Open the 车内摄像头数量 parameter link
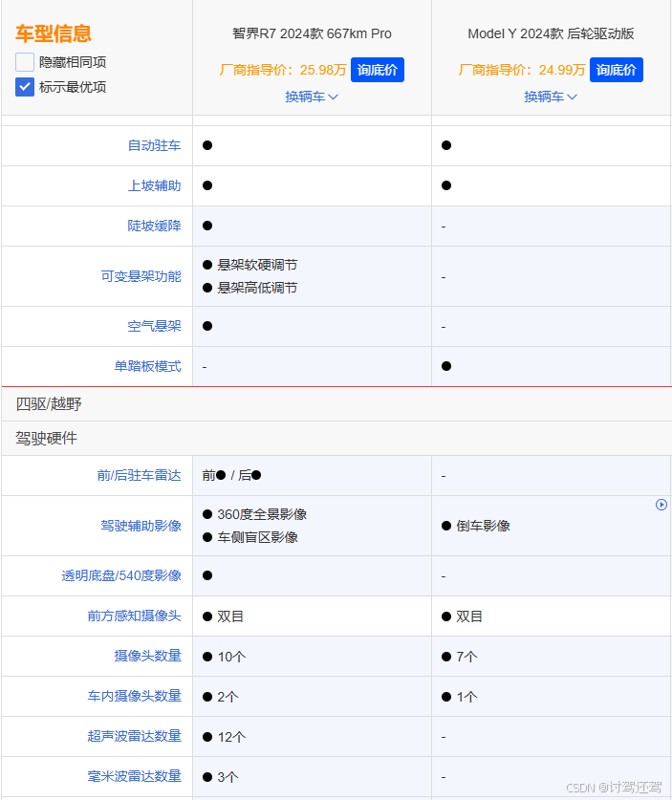Viewport: 672px width, 800px height. [x=134, y=696]
